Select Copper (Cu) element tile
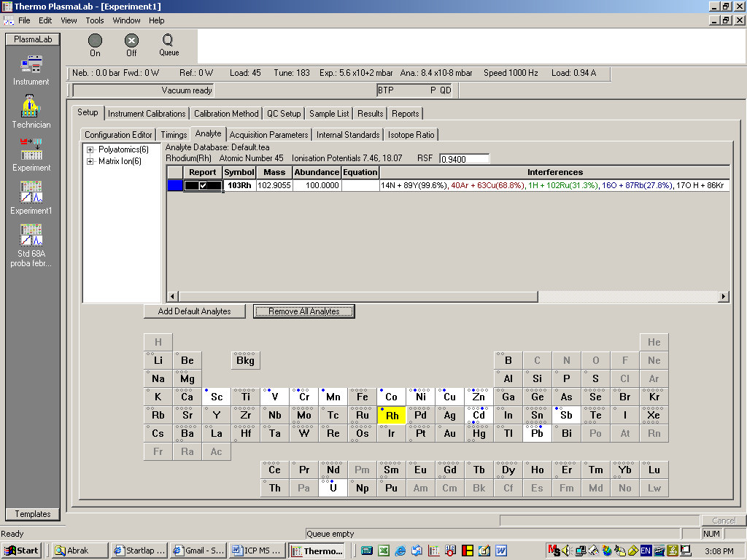 pos(449,397)
